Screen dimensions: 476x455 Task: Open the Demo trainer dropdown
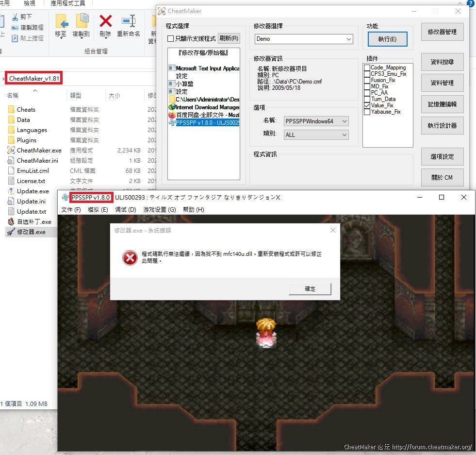(304, 39)
